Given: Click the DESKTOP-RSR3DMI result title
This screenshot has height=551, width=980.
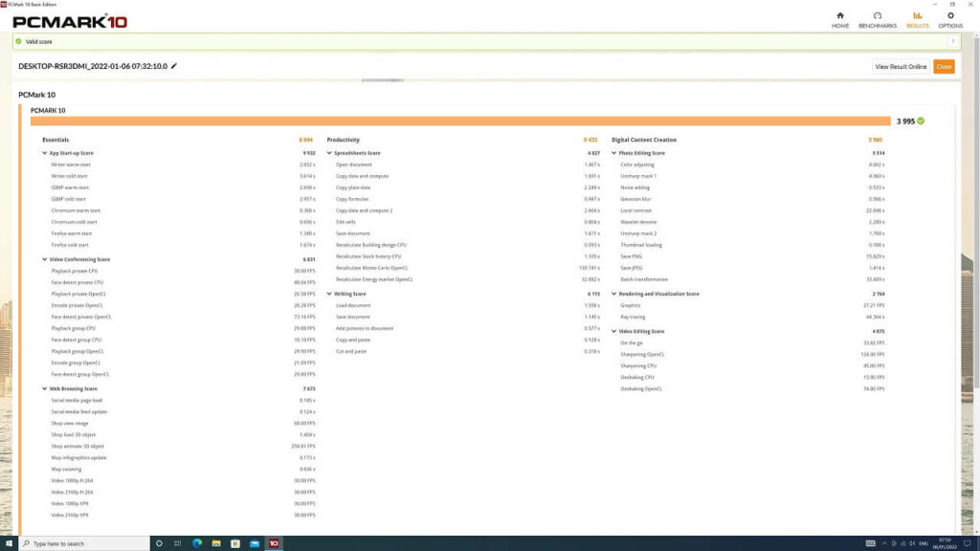Looking at the screenshot, I should coord(93,66).
